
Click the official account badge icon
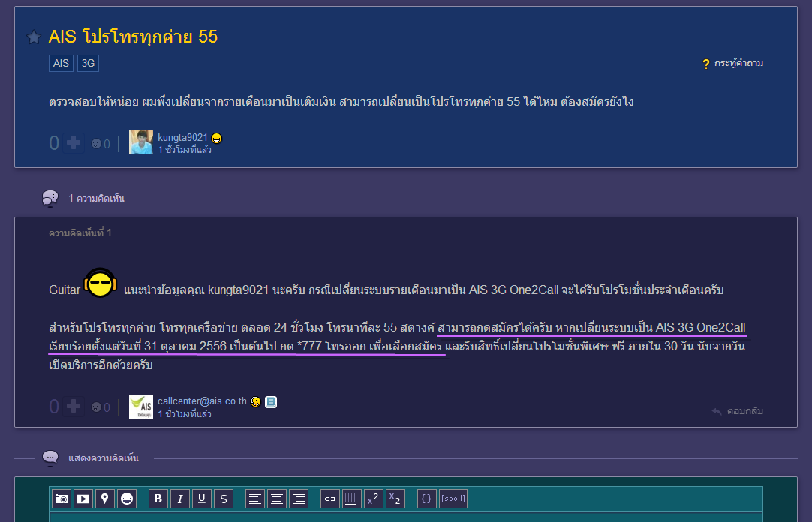click(271, 401)
